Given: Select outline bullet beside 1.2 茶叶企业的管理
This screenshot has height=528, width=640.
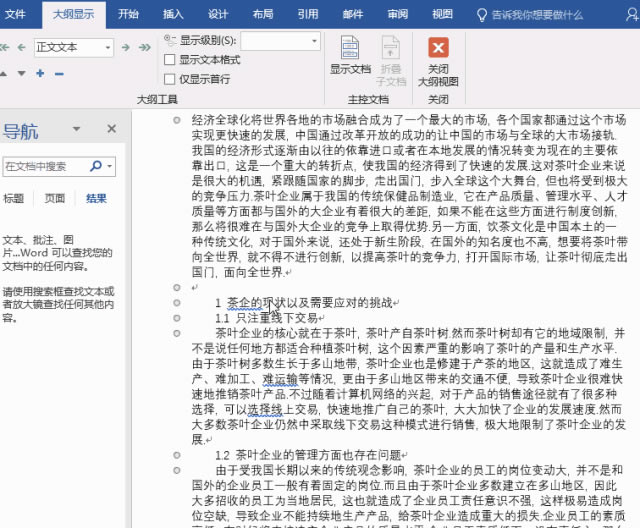Looking at the screenshot, I should coord(177,455).
